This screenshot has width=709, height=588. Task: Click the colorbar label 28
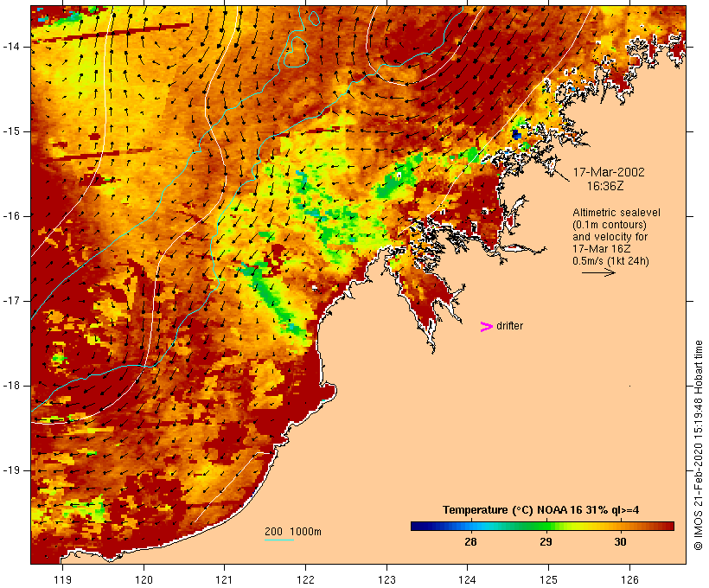pyautogui.click(x=470, y=542)
